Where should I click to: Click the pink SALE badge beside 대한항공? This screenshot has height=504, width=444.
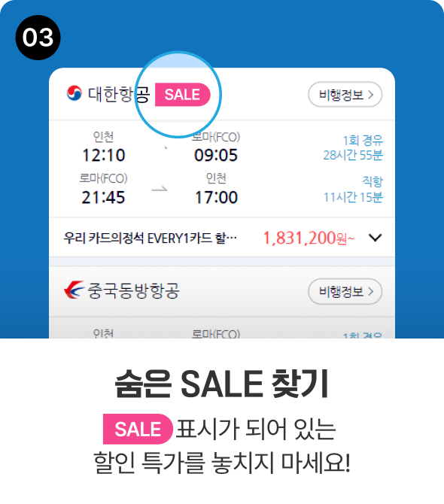(x=183, y=95)
